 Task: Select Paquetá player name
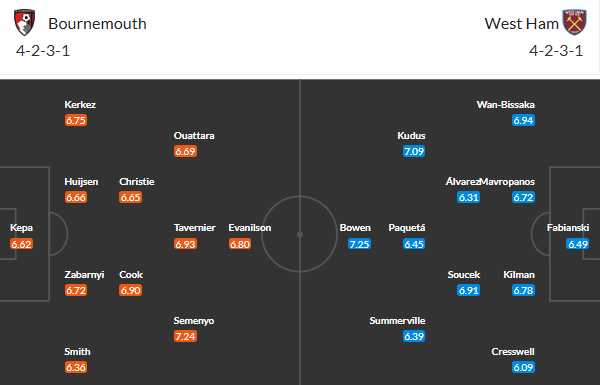[407, 228]
